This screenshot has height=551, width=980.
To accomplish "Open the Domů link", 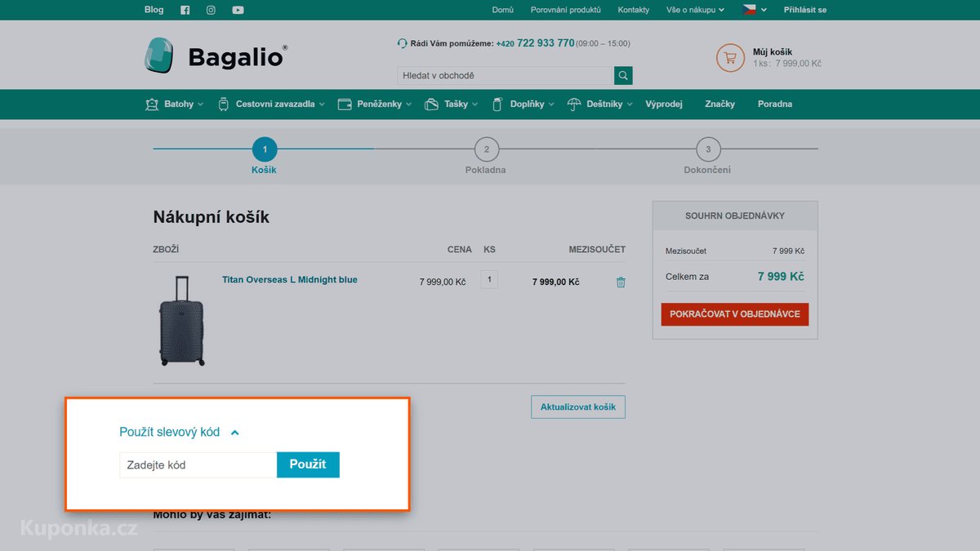I will (503, 10).
